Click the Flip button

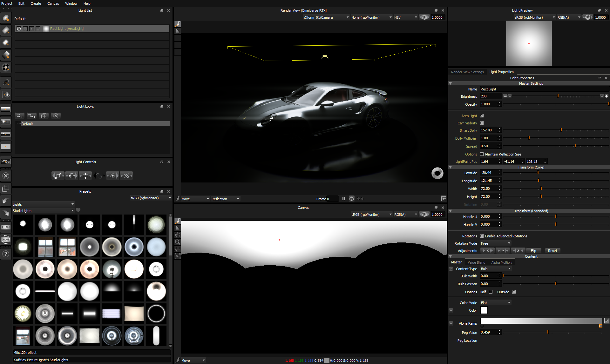tap(533, 251)
